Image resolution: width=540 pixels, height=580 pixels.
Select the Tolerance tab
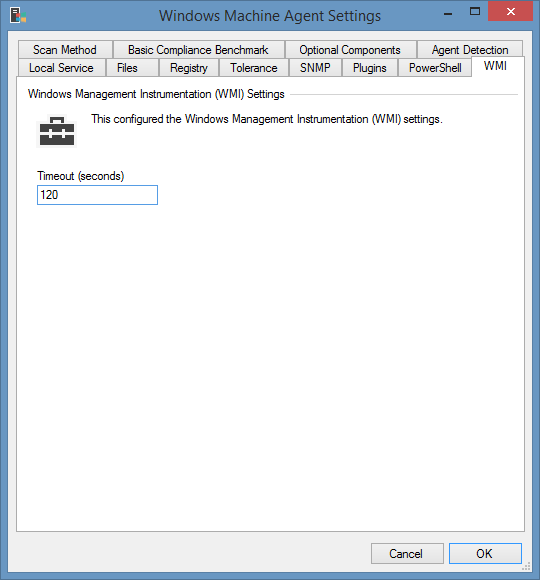click(x=254, y=68)
